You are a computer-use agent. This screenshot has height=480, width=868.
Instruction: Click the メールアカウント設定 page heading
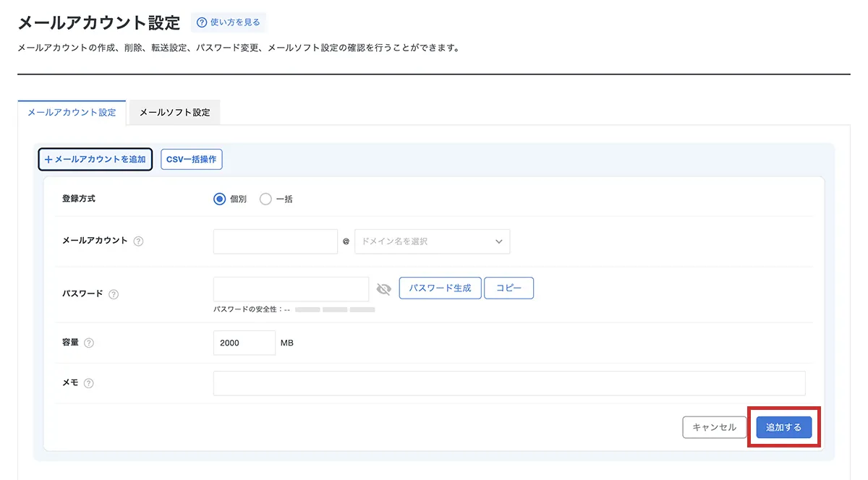click(98, 22)
